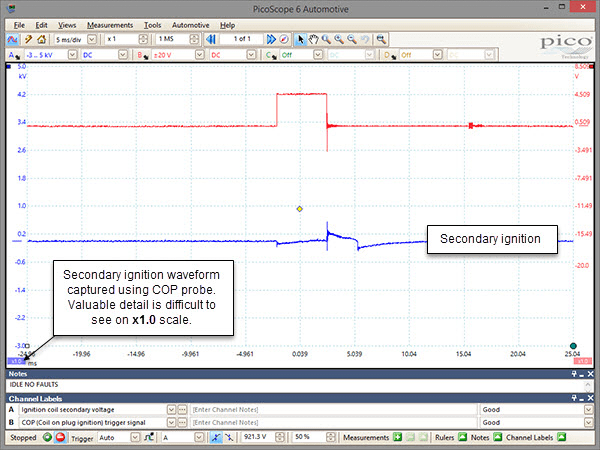Open the Views menu

(x=67, y=25)
